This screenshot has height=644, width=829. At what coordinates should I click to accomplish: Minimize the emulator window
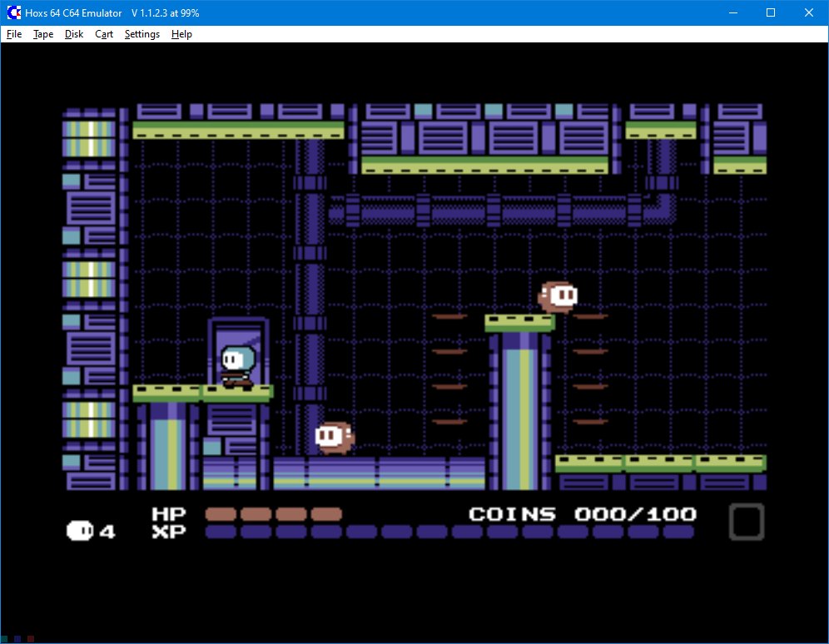(x=732, y=12)
